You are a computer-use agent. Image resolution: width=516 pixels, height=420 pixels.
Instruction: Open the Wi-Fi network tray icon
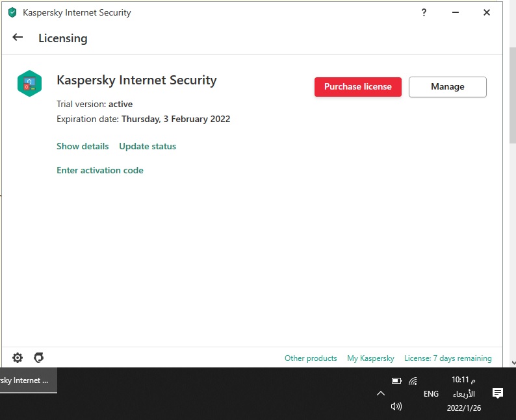(413, 381)
